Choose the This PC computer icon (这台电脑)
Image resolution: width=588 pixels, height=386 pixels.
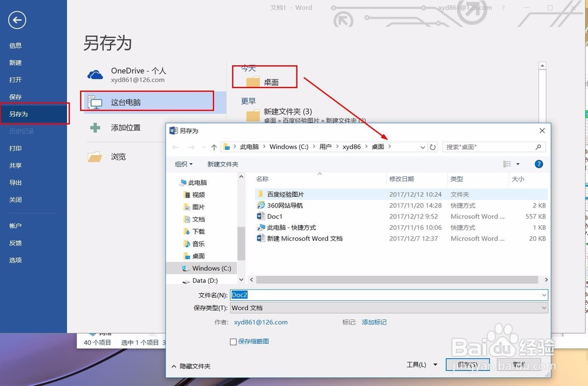(95, 102)
